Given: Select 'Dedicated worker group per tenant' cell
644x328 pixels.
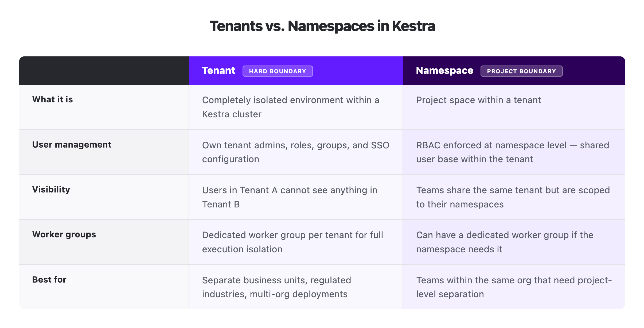Looking at the screenshot, I should [296, 242].
